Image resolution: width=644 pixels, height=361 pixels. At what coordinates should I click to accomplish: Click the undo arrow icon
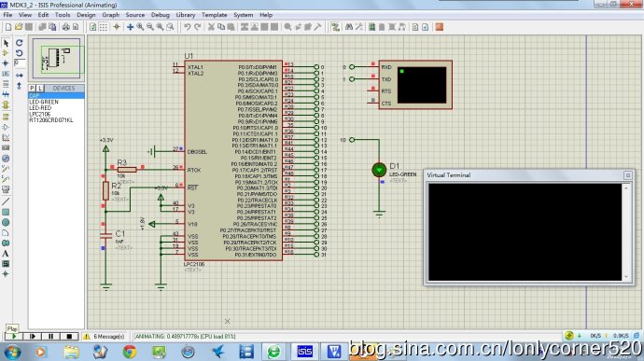pyautogui.click(x=188, y=27)
